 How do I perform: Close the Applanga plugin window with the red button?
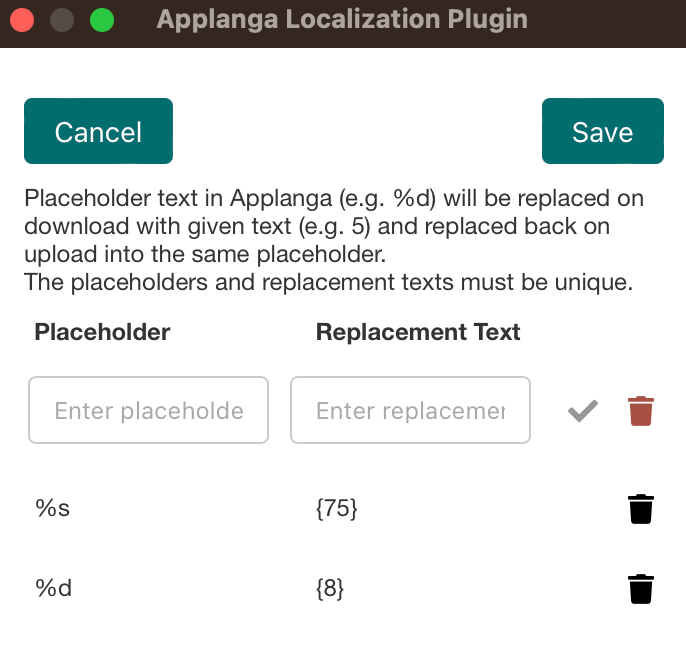click(22, 20)
